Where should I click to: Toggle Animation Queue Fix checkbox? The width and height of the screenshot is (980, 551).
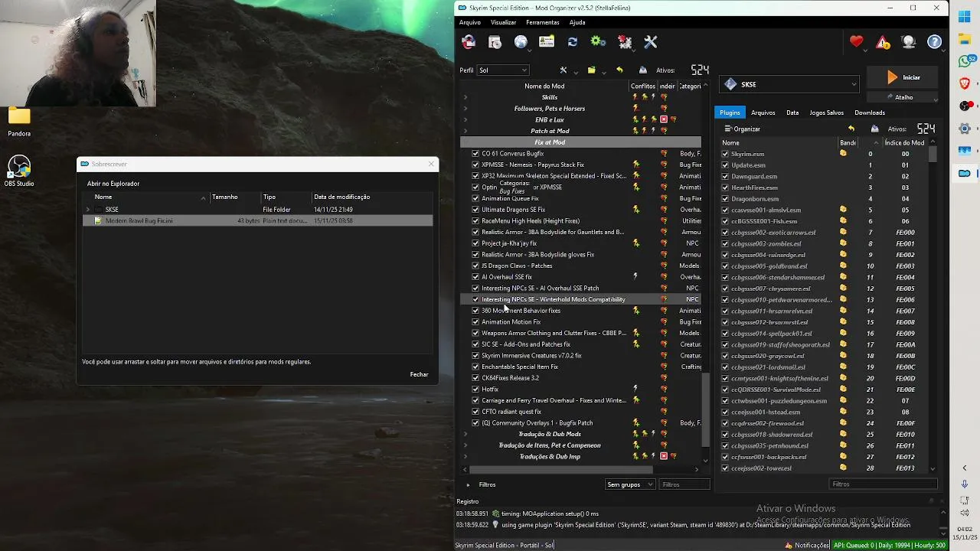pyautogui.click(x=475, y=198)
